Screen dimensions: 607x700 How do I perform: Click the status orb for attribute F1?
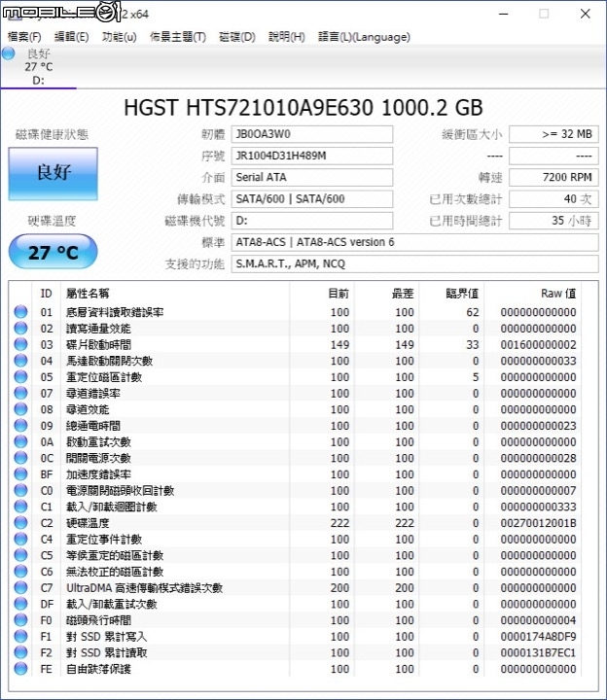[x=20, y=636]
